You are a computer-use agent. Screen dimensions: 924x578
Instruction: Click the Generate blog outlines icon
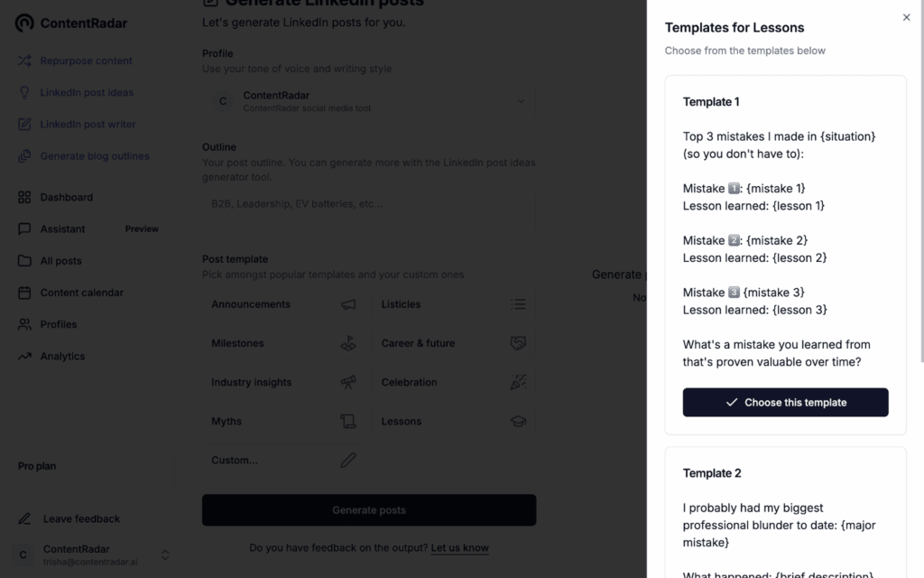pos(24,156)
